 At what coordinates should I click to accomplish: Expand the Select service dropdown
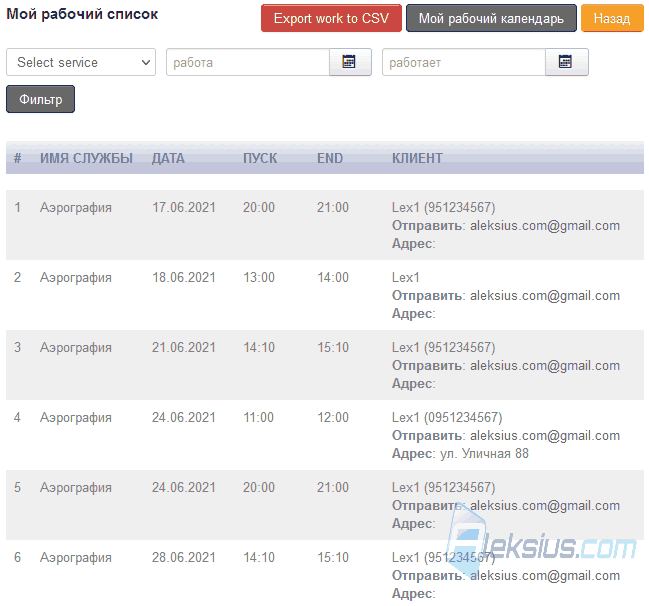[x=81, y=62]
